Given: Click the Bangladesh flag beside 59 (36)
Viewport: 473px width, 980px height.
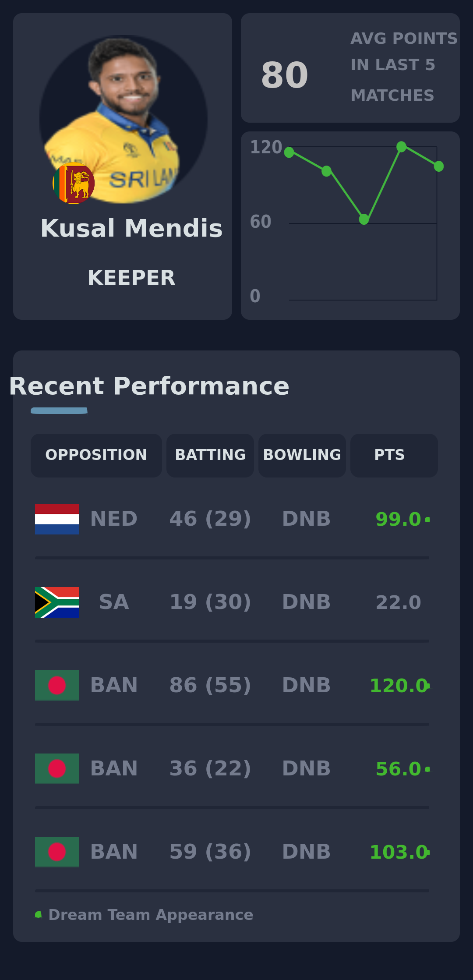Looking at the screenshot, I should [x=57, y=852].
